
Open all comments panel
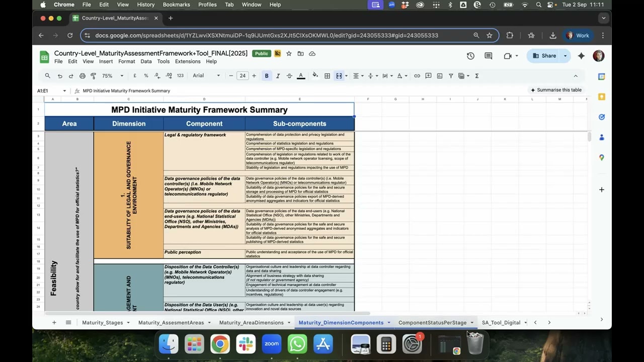(488, 56)
